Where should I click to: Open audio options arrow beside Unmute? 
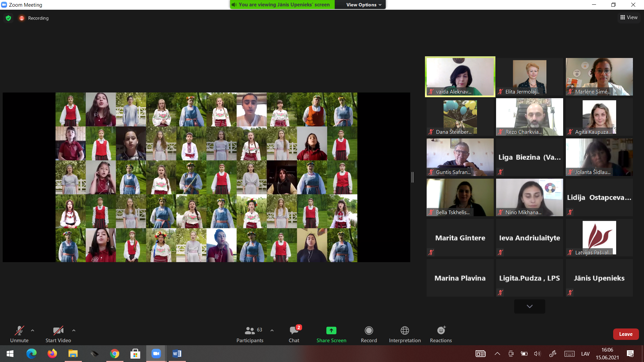point(33,330)
